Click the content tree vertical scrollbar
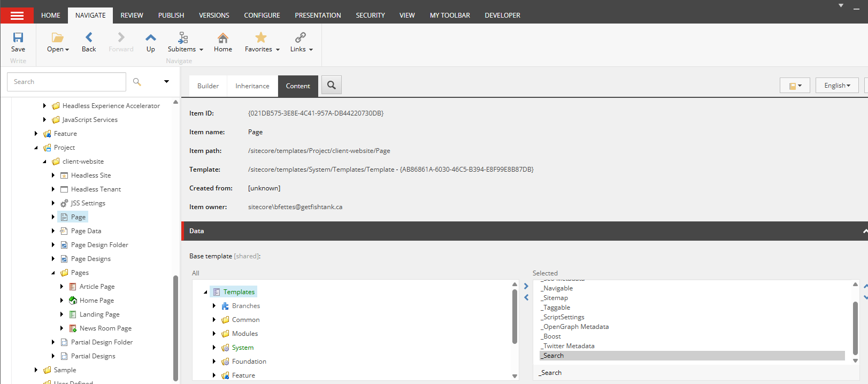The width and height of the screenshot is (868, 384). tap(175, 327)
